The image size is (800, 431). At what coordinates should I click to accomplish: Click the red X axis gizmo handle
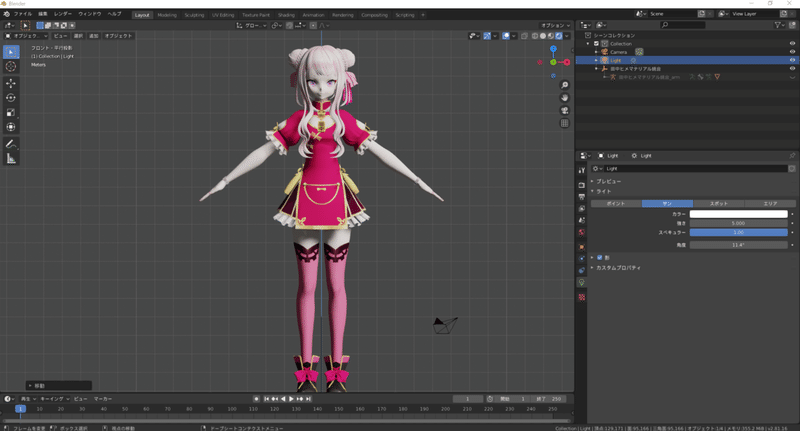566,62
